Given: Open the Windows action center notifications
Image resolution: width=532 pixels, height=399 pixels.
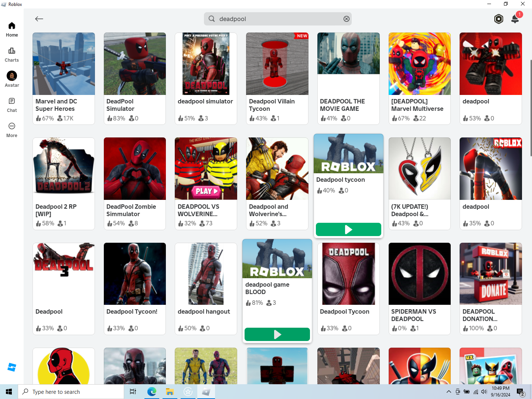Looking at the screenshot, I should [x=521, y=392].
